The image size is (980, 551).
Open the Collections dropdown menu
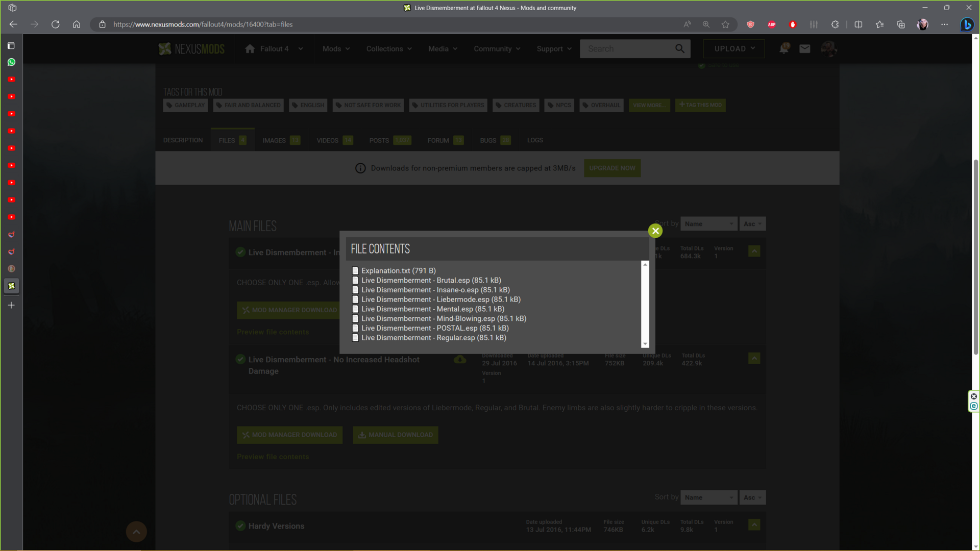(389, 49)
